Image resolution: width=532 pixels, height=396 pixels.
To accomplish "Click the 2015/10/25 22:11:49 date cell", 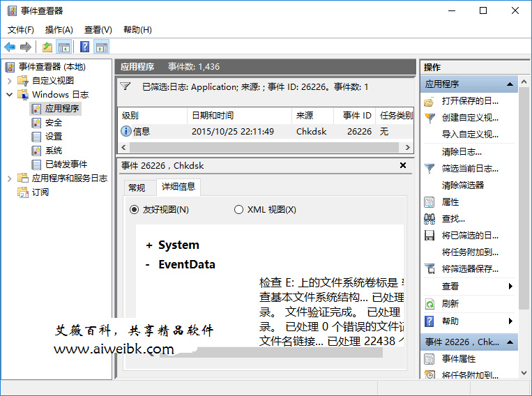I will pos(233,131).
